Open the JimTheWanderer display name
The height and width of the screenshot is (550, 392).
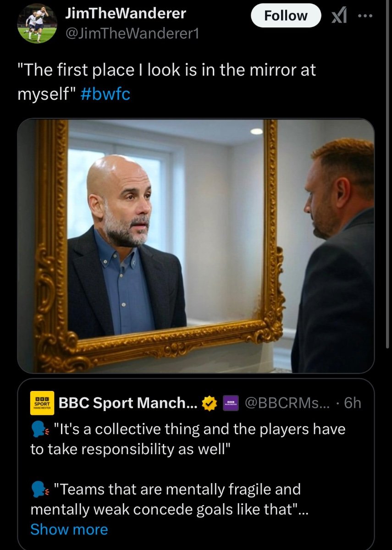coord(126,13)
